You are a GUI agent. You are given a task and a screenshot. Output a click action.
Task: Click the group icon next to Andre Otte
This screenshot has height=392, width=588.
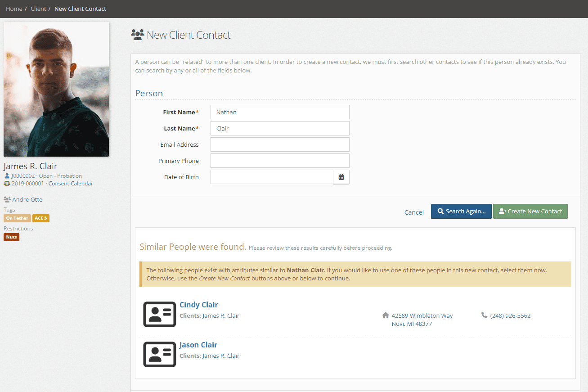(x=8, y=199)
